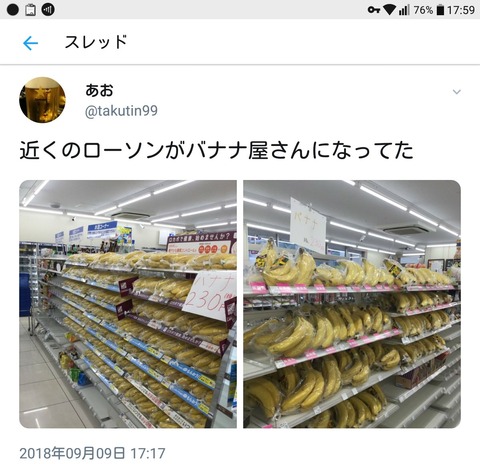The height and width of the screenshot is (464, 480).
Task: Tap the tweet text about Lawson bananas
Action: [216, 150]
